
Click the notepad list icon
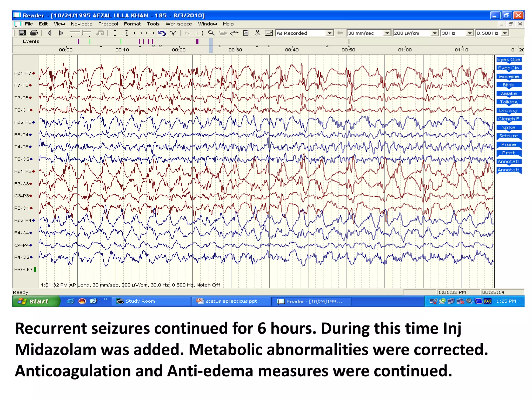click(246, 33)
